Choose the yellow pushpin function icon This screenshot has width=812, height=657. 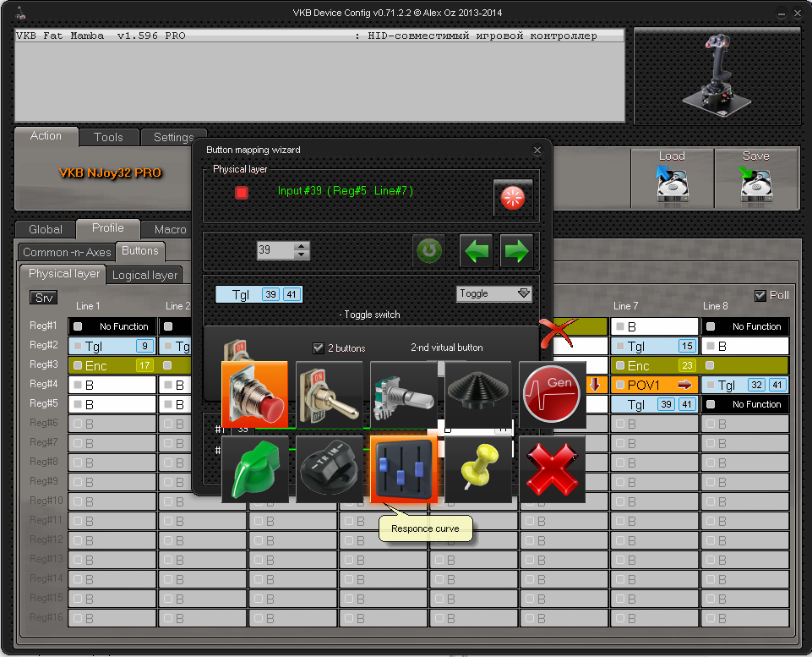tap(478, 469)
